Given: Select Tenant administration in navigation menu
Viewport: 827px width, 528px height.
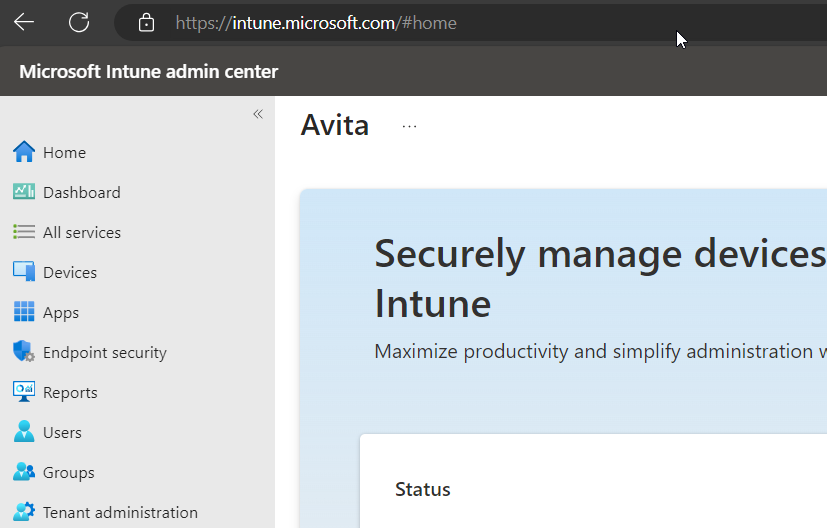Looking at the screenshot, I should [x=120, y=512].
